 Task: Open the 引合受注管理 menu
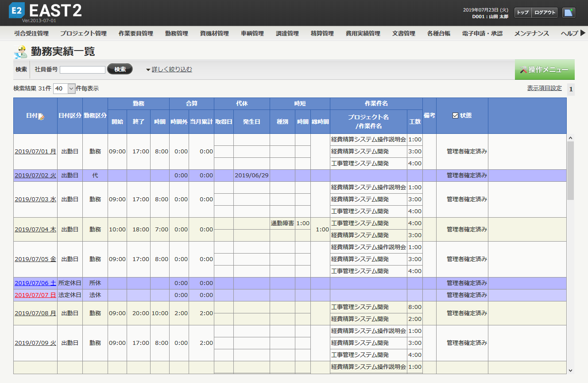[x=31, y=33]
